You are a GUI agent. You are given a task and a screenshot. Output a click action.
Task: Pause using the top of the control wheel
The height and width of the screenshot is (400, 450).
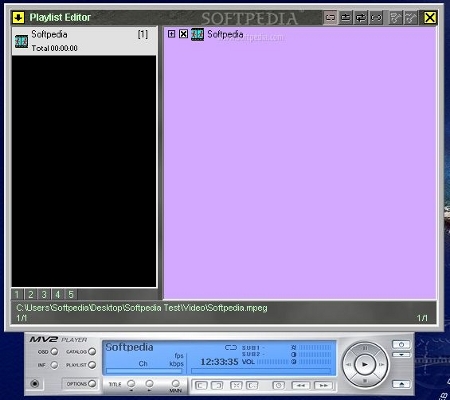[365, 348]
